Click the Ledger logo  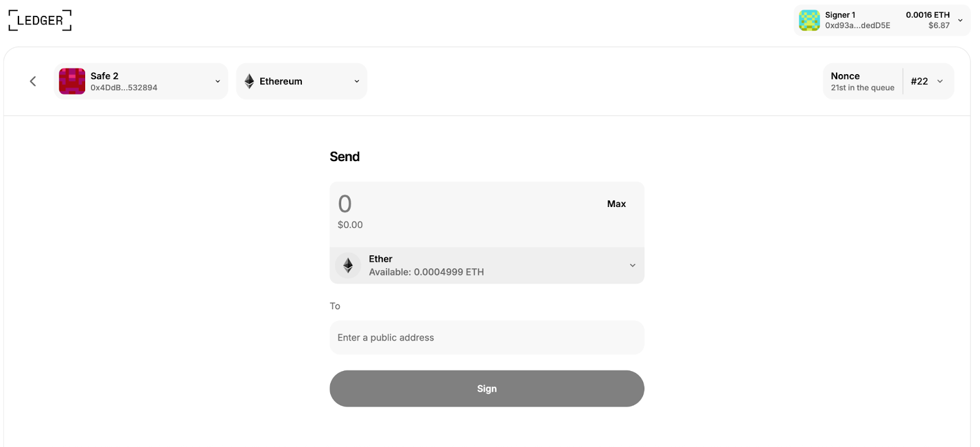40,20
